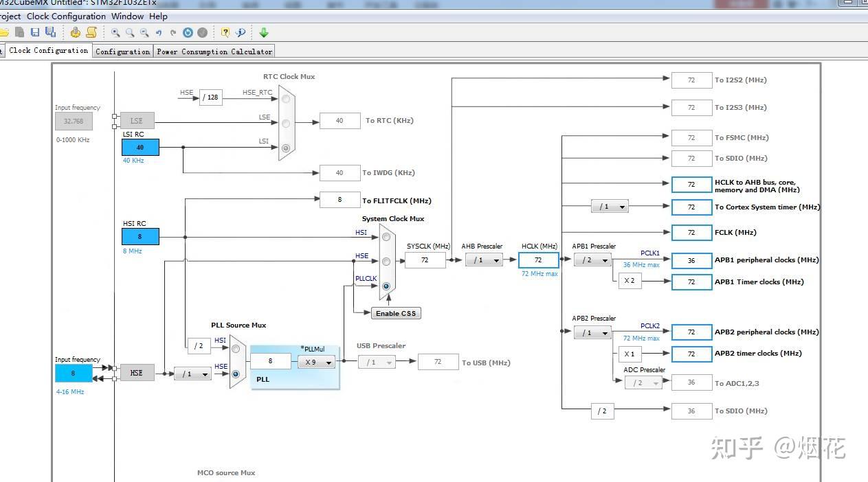Click the yellow help question mark icon
This screenshot has height=482, width=868.
click(x=225, y=32)
